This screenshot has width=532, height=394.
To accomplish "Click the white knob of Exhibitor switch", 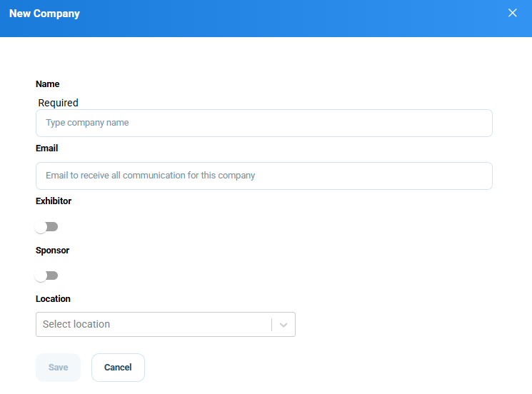I will click(x=41, y=227).
